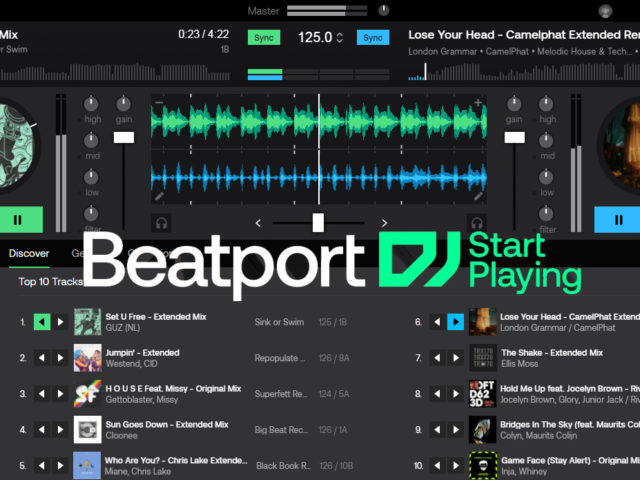Load Game Face to left deck
Screen dimensions: 640x480
tap(437, 466)
